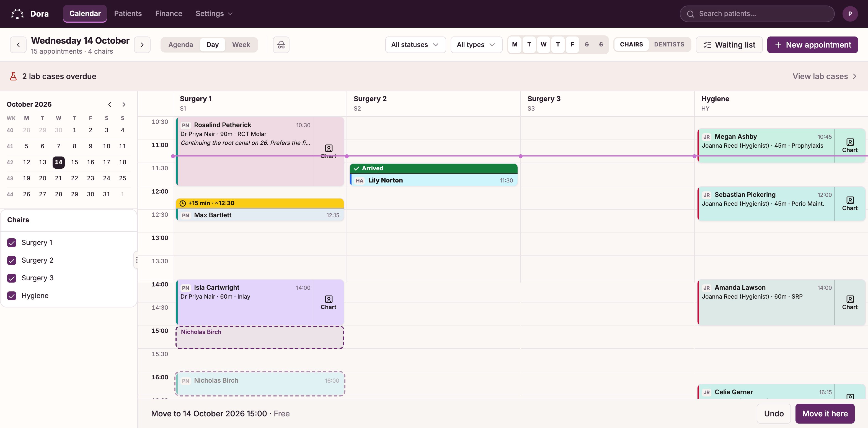Click the Waiting list checklist icon

707,45
